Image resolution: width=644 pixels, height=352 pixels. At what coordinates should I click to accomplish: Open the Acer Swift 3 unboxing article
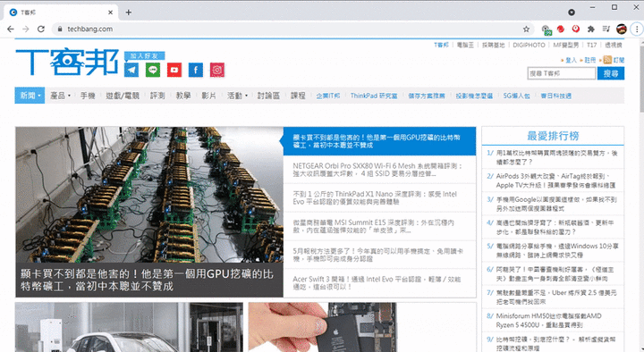[x=377, y=282]
